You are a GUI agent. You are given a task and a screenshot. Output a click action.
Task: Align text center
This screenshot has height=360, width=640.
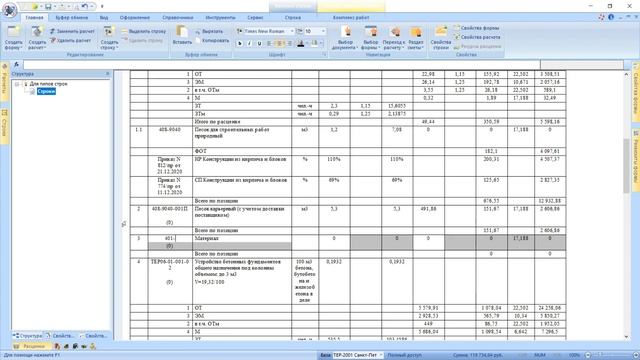tap(280, 43)
